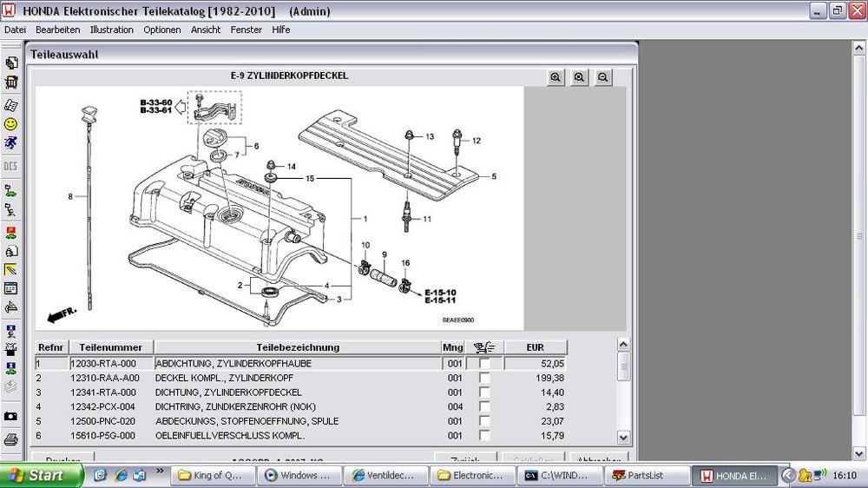Tick the checkbox for 12310-RAA-A00
Viewport: 868px width, 488px height.
pyautogui.click(x=484, y=379)
